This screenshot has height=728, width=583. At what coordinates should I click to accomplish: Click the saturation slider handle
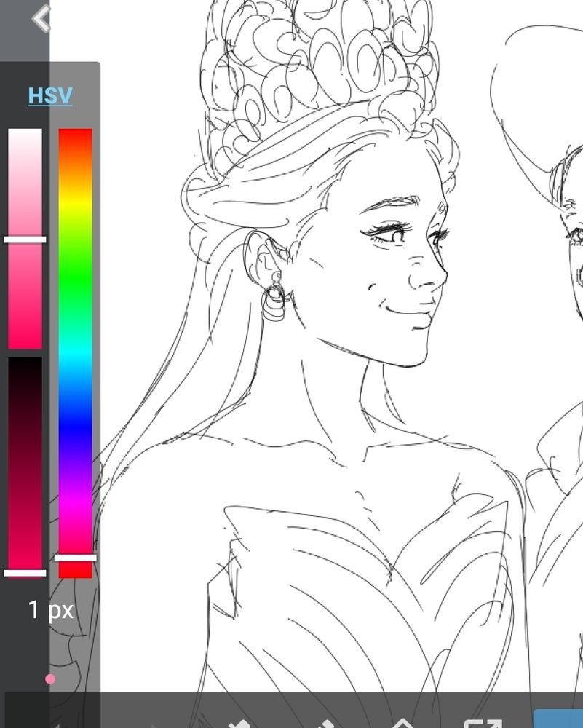click(x=25, y=240)
